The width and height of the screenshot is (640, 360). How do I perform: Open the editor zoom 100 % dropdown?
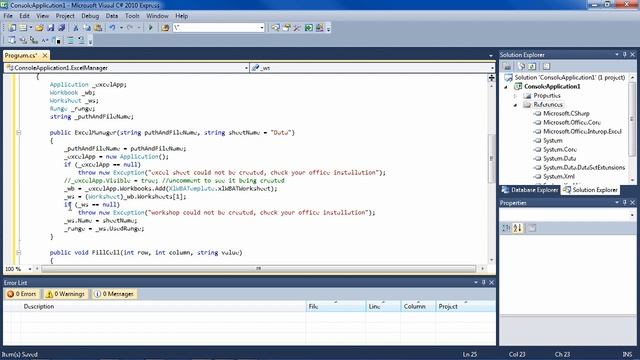[29, 269]
